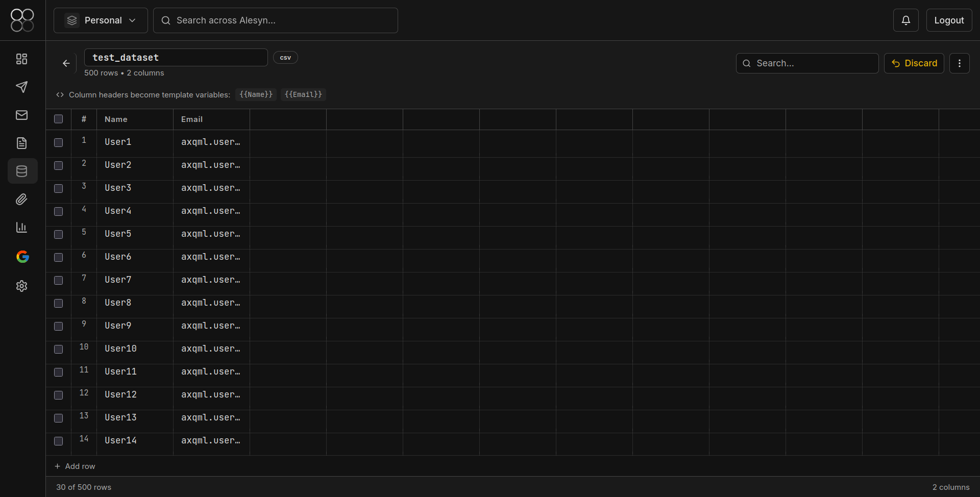
Task: Click the Email column header
Action: pyautogui.click(x=212, y=119)
